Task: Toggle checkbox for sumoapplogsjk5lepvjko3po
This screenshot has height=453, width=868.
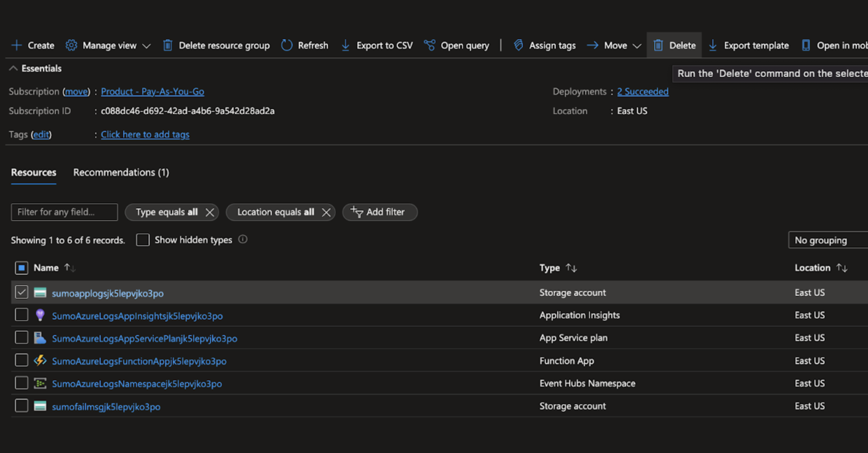Action: point(21,293)
